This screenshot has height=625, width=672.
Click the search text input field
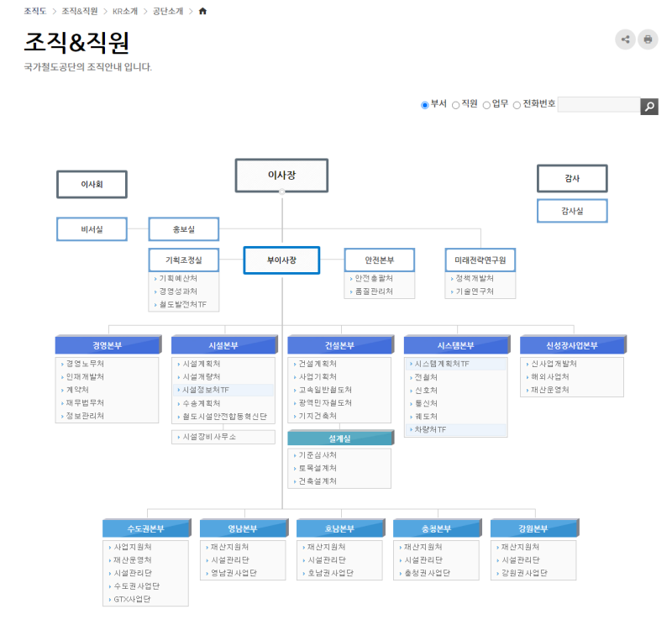click(598, 105)
